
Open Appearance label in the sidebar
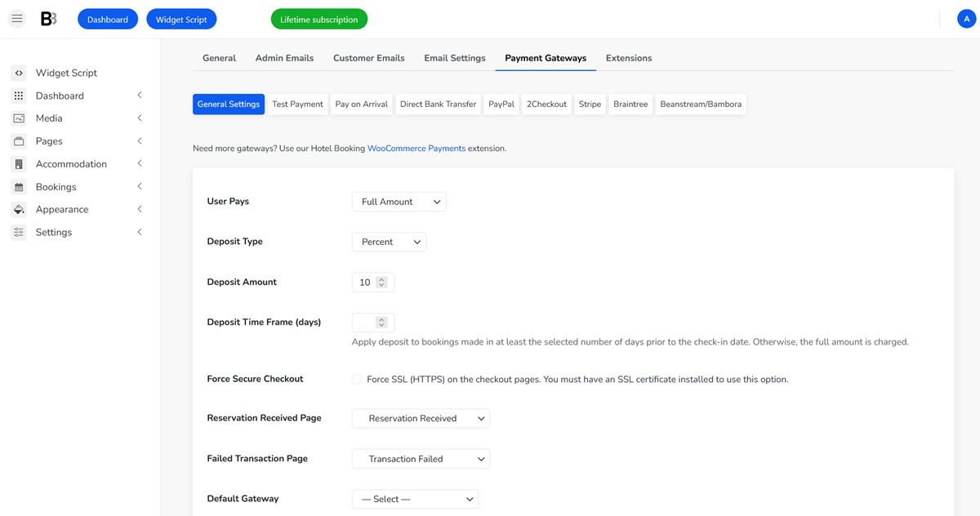62,210
